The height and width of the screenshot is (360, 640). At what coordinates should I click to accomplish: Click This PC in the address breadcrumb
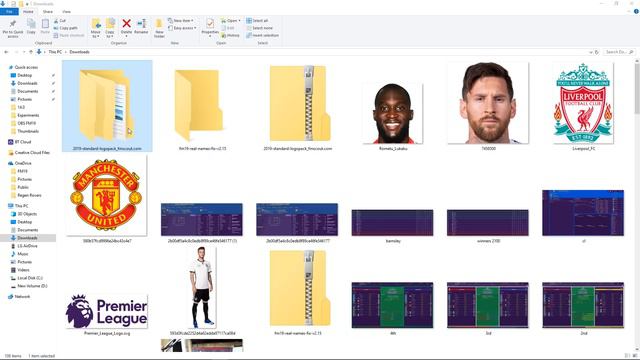55,52
